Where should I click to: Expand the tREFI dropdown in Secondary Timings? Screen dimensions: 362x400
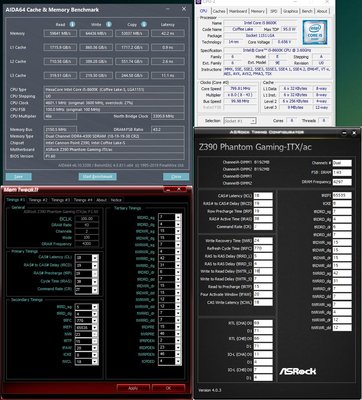95,328
